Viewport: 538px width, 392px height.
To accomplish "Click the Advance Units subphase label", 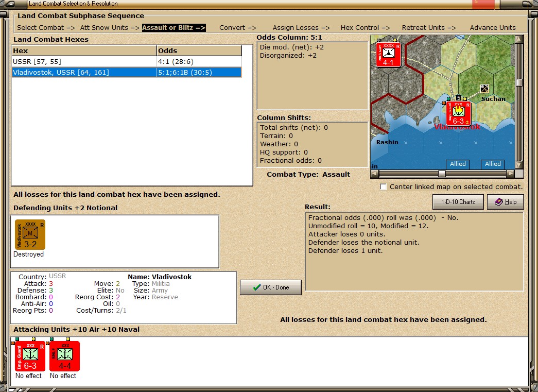I will (493, 27).
